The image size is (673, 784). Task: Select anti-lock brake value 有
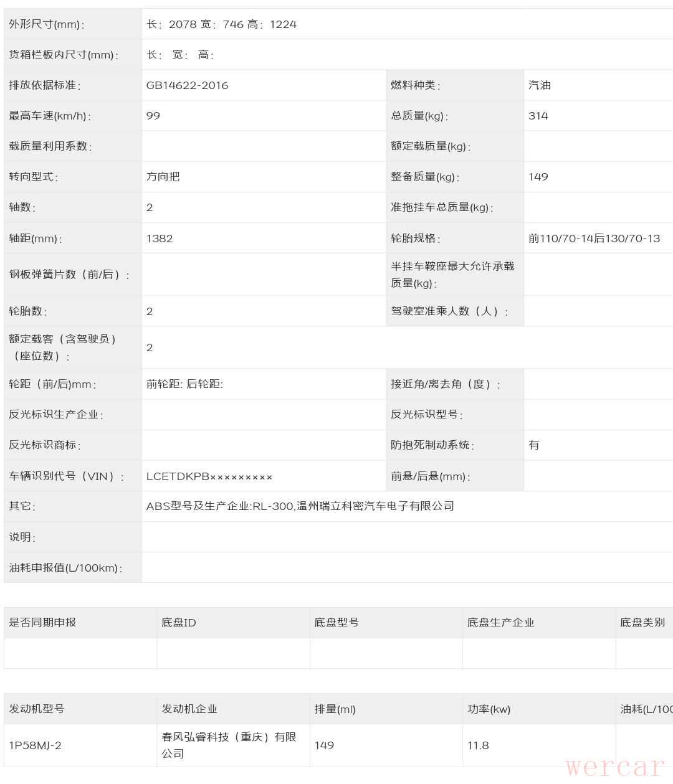(x=534, y=445)
